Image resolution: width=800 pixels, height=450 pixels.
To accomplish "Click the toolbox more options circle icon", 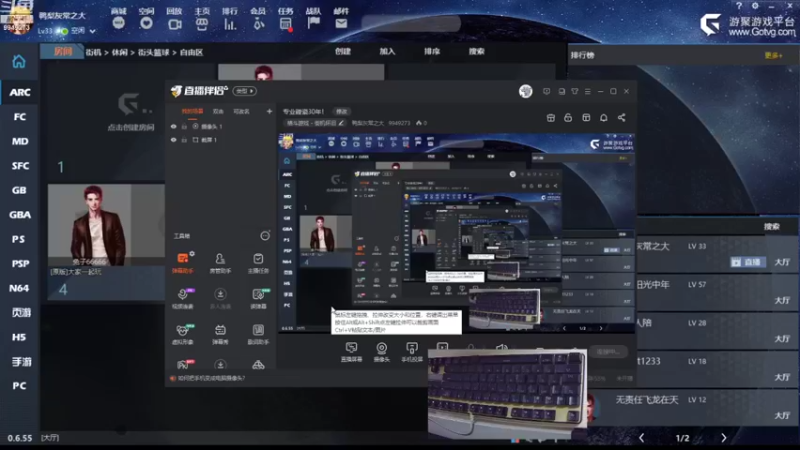I will click(x=265, y=235).
